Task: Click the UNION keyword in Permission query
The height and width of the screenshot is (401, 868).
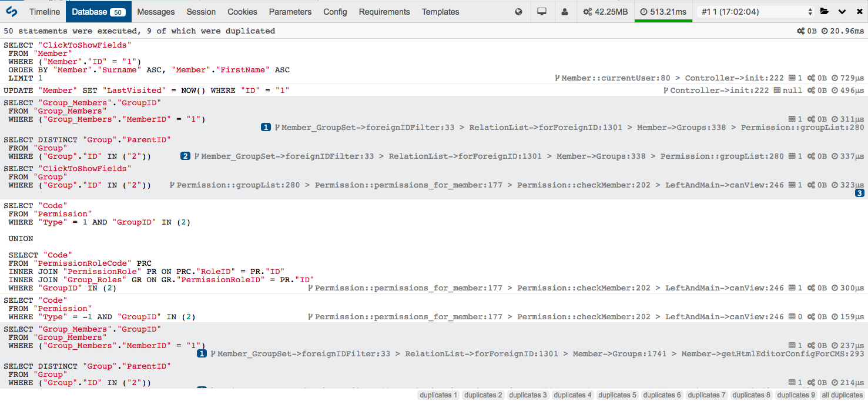Action: click(21, 239)
